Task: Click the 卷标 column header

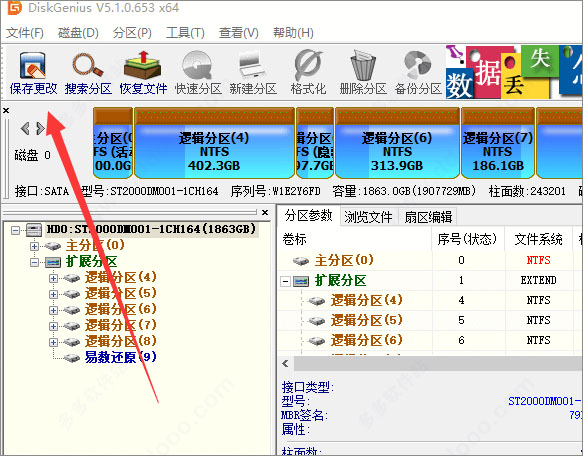Action: point(355,239)
